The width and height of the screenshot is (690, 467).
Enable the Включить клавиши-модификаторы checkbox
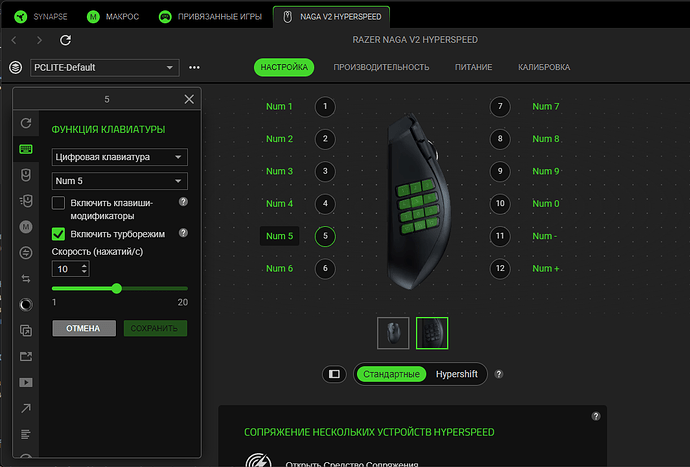(x=58, y=203)
